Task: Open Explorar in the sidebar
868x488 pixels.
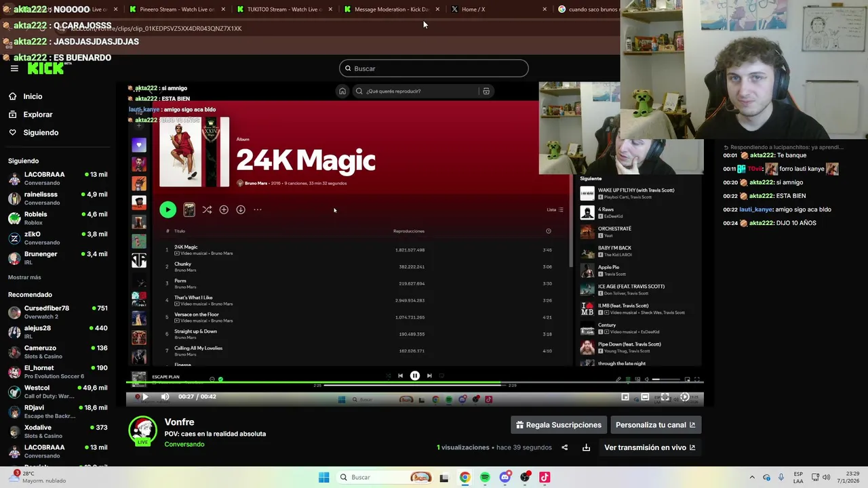Action: [38, 115]
